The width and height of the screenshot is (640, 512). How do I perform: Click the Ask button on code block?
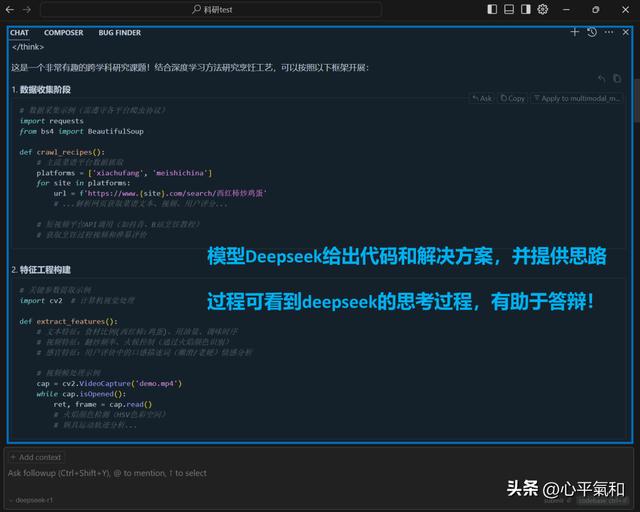coord(482,98)
